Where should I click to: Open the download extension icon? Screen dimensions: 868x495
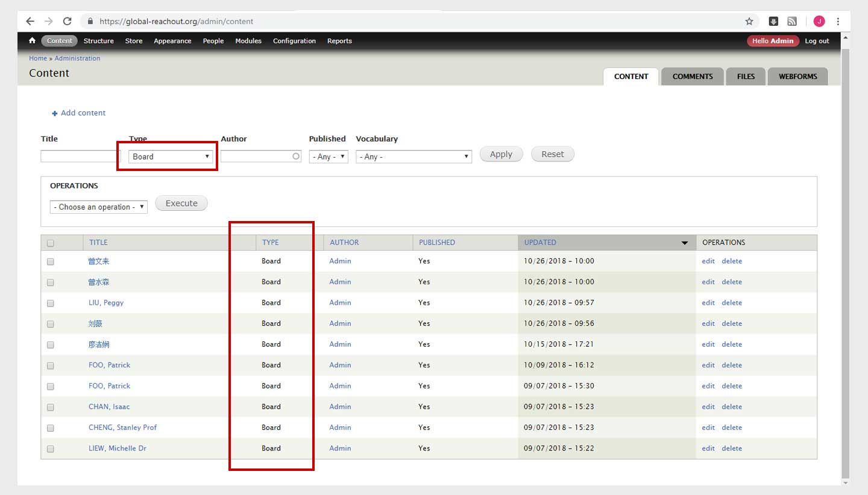773,21
